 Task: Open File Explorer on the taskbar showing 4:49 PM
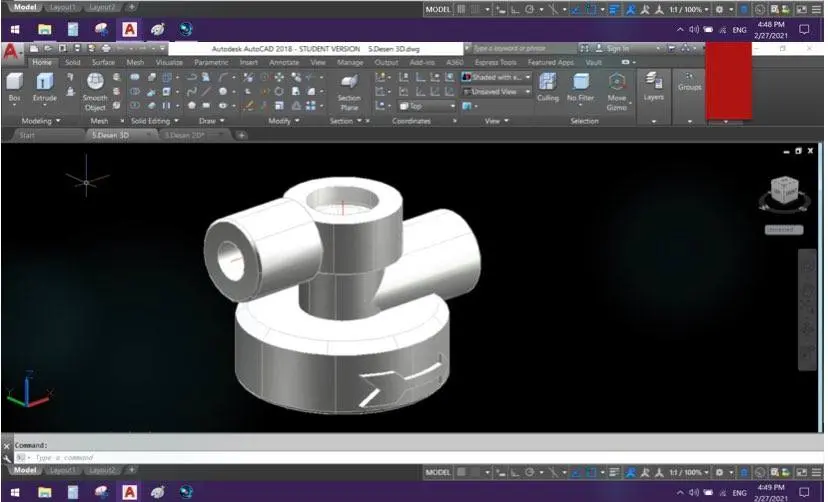pyautogui.click(x=45, y=492)
